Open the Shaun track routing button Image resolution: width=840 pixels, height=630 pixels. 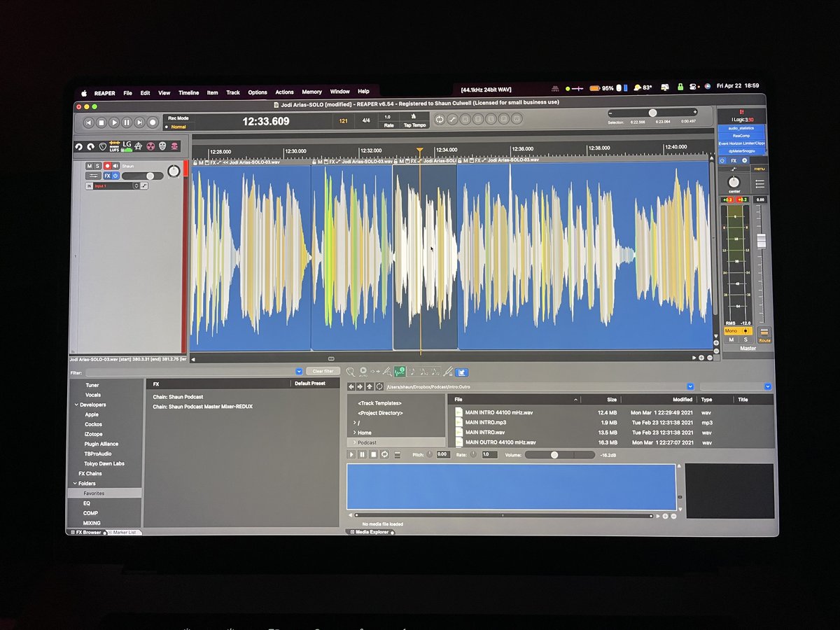pos(93,176)
